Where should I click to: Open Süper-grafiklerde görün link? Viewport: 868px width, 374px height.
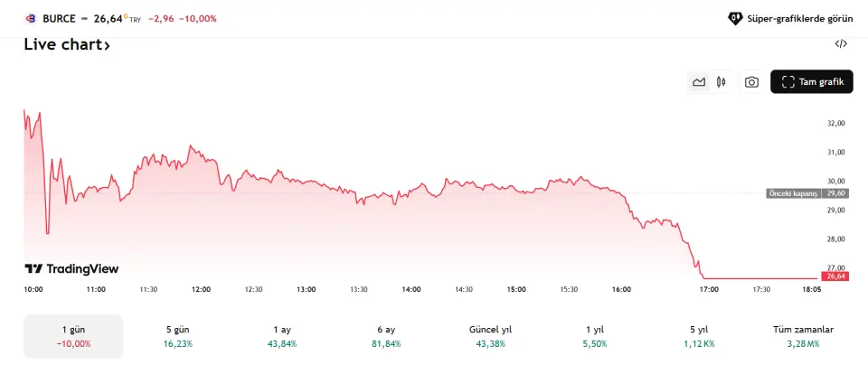790,18
